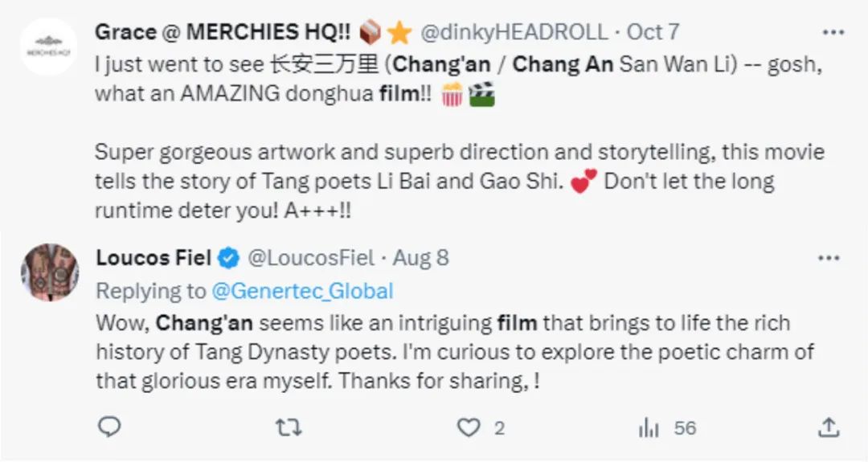Visit the @Genertec_Global mention link

(x=301, y=291)
